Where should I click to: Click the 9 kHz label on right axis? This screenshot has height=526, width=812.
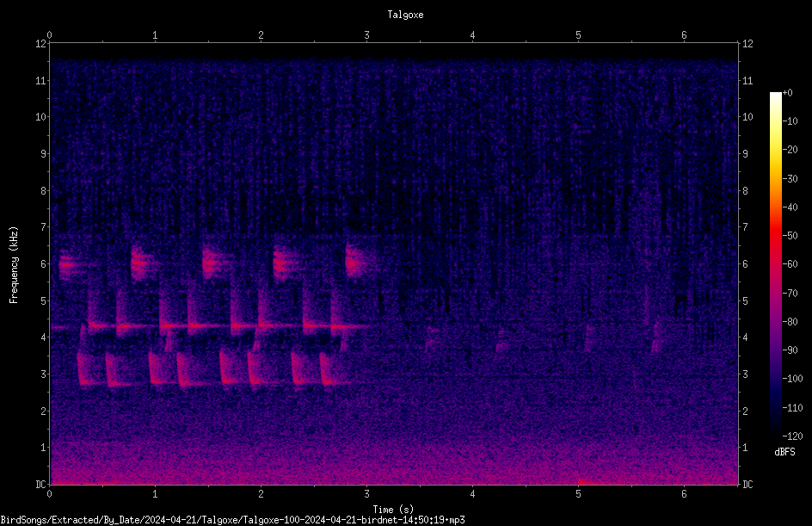click(x=746, y=154)
